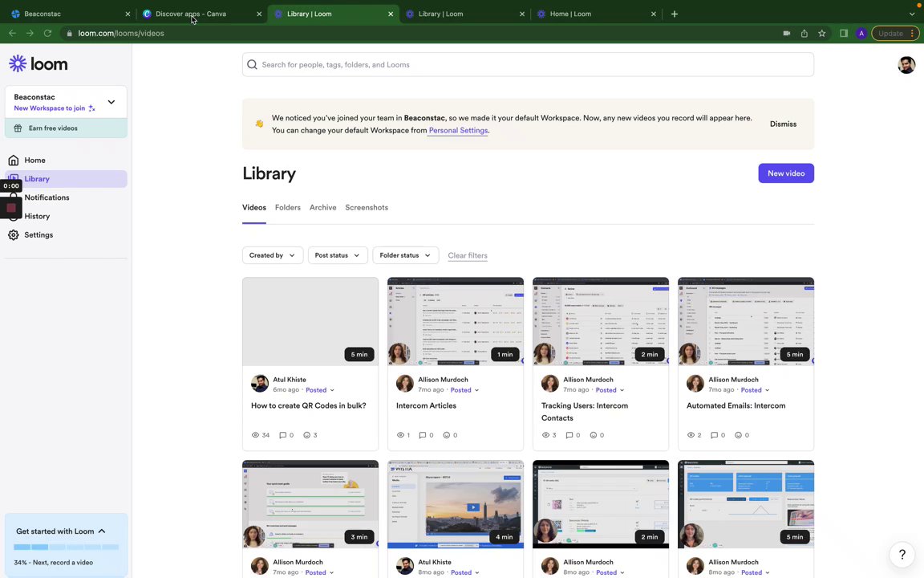Click the views eye icon on Intercom Articles card
The image size is (924, 578).
pyautogui.click(x=400, y=435)
